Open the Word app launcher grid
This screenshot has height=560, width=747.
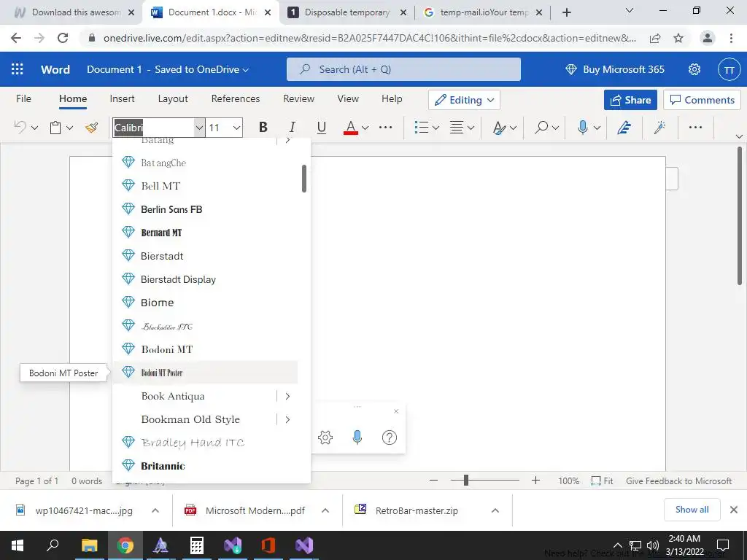pos(18,69)
